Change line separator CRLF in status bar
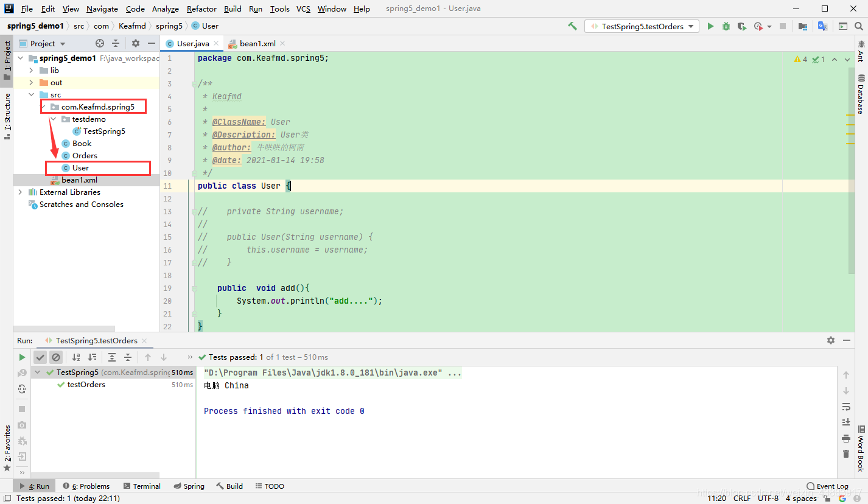 coord(742,499)
